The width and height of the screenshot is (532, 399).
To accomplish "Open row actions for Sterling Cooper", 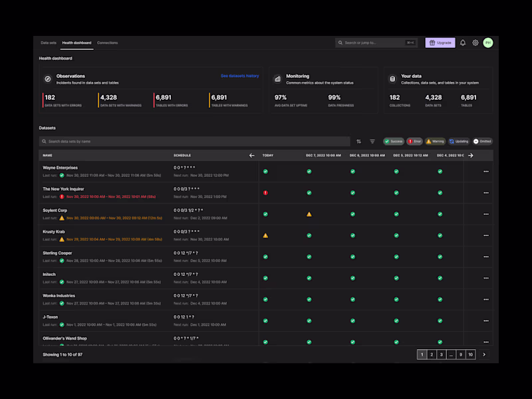I will click(x=486, y=257).
